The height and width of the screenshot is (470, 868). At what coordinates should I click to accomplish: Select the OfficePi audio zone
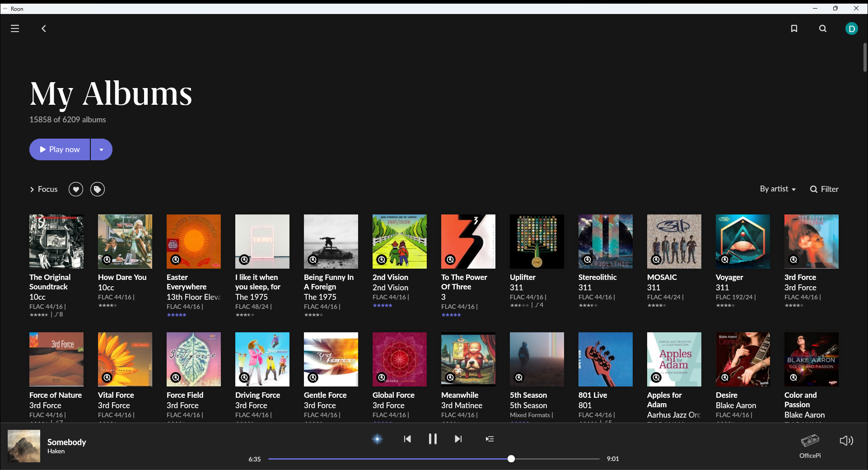coord(810,446)
